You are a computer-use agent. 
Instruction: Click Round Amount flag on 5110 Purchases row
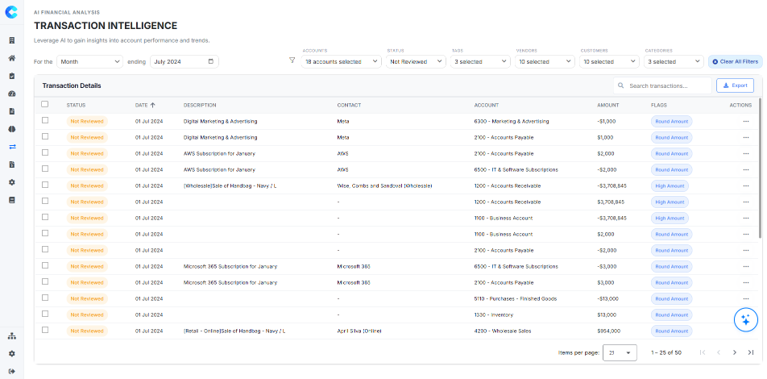pos(671,299)
